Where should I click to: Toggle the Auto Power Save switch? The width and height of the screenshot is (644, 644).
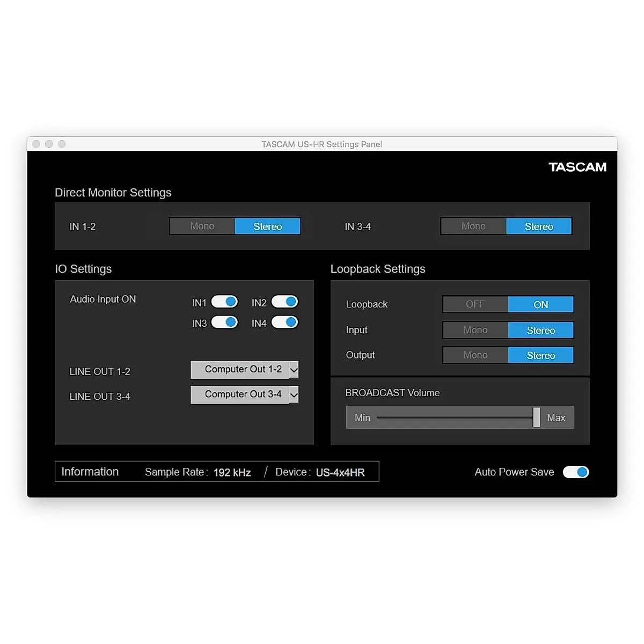click(x=576, y=472)
